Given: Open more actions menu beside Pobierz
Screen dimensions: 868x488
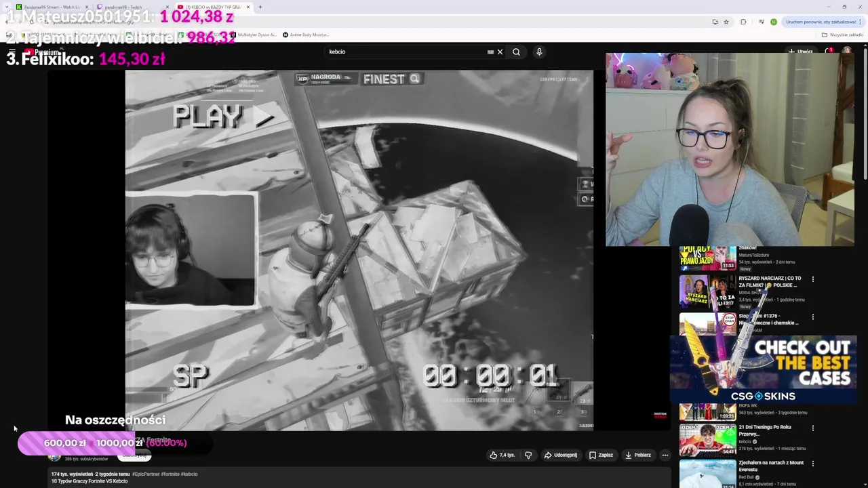Looking at the screenshot, I should coord(665,455).
